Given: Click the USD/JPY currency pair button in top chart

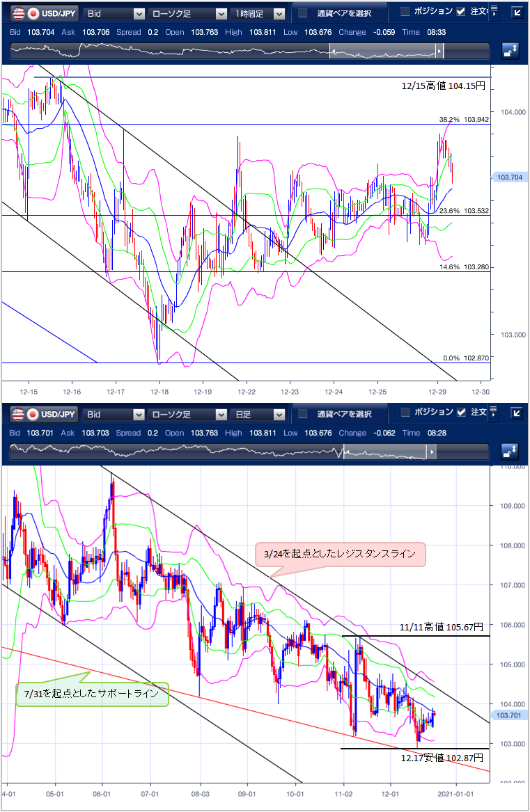Looking at the screenshot, I should point(43,13).
